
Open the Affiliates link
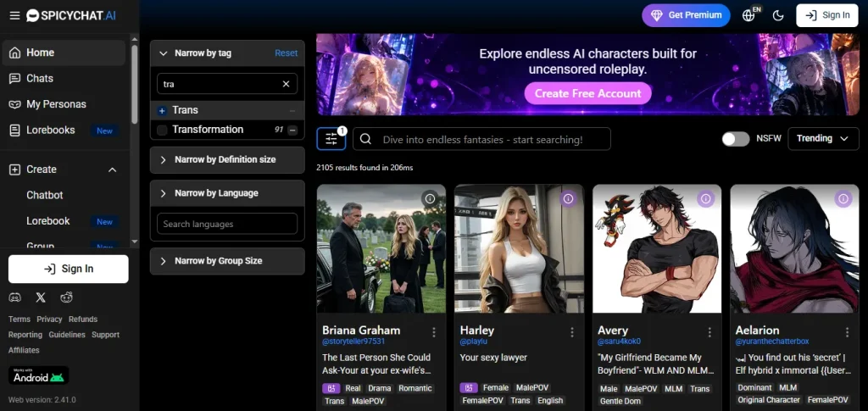click(x=24, y=350)
